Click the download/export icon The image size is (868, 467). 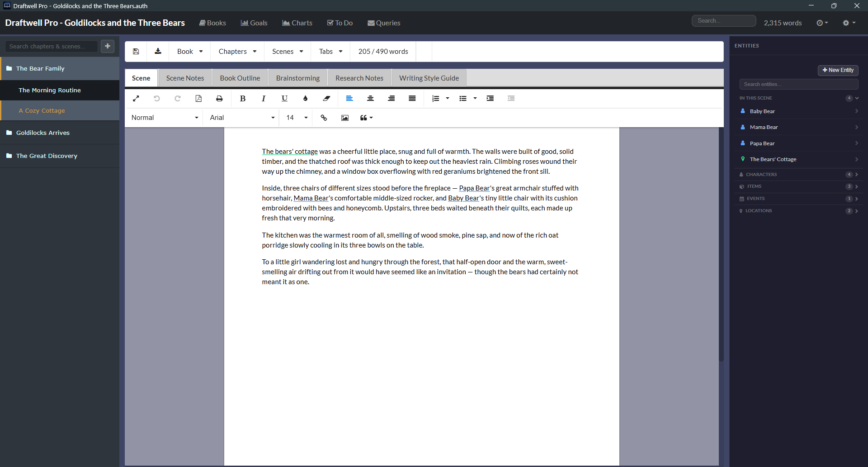click(x=158, y=52)
